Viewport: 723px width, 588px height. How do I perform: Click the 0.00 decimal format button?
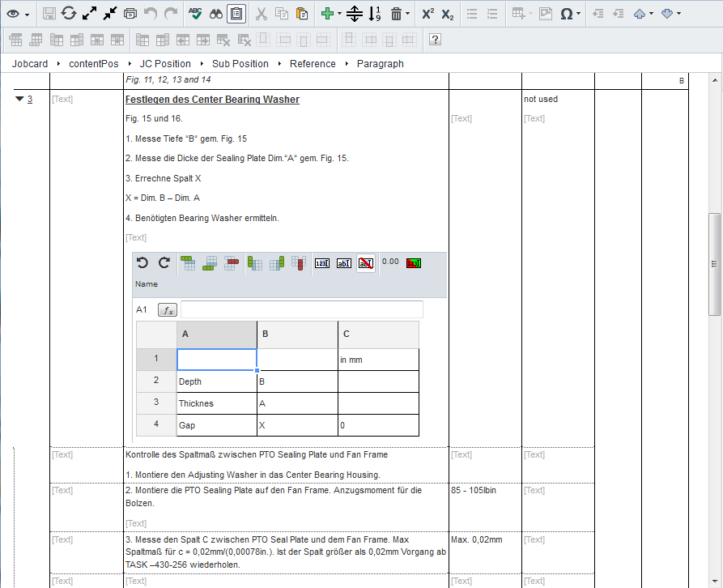click(390, 262)
